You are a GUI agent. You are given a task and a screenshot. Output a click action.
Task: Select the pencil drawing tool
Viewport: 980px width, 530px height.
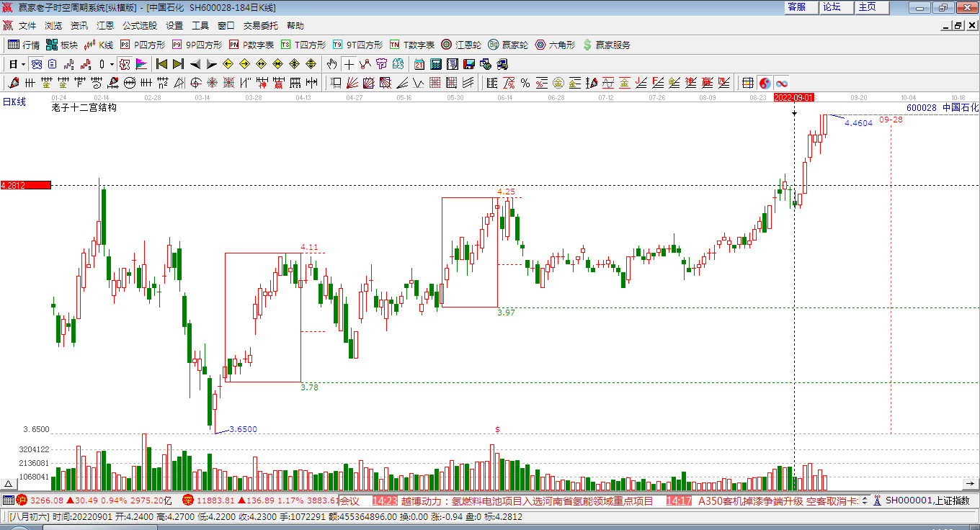(13, 83)
